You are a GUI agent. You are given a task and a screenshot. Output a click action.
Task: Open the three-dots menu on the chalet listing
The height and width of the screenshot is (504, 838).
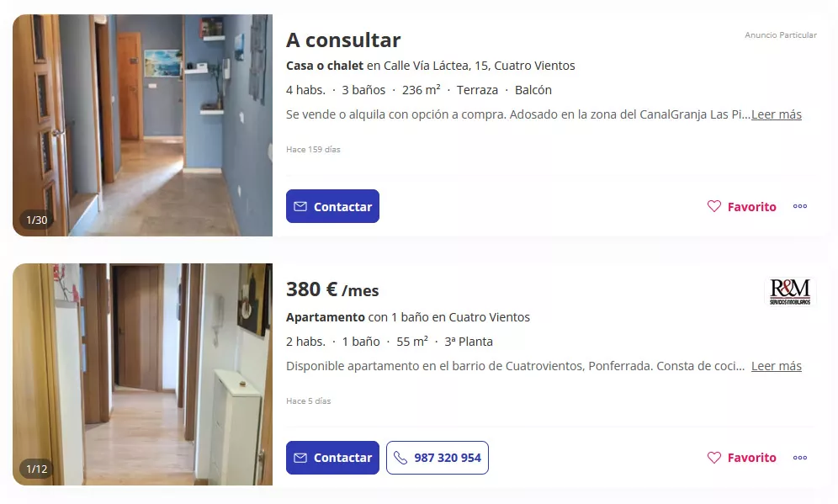point(800,206)
